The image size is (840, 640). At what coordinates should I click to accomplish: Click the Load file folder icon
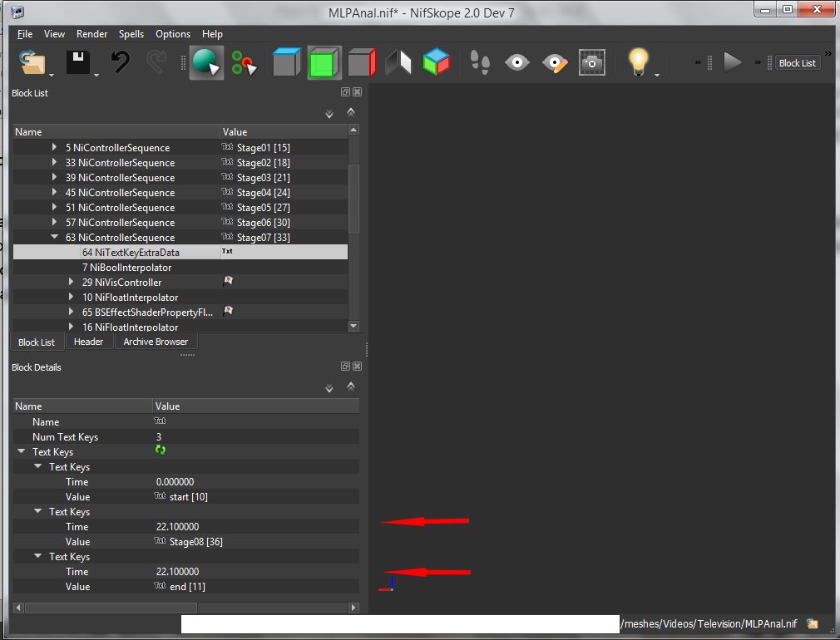[x=33, y=63]
